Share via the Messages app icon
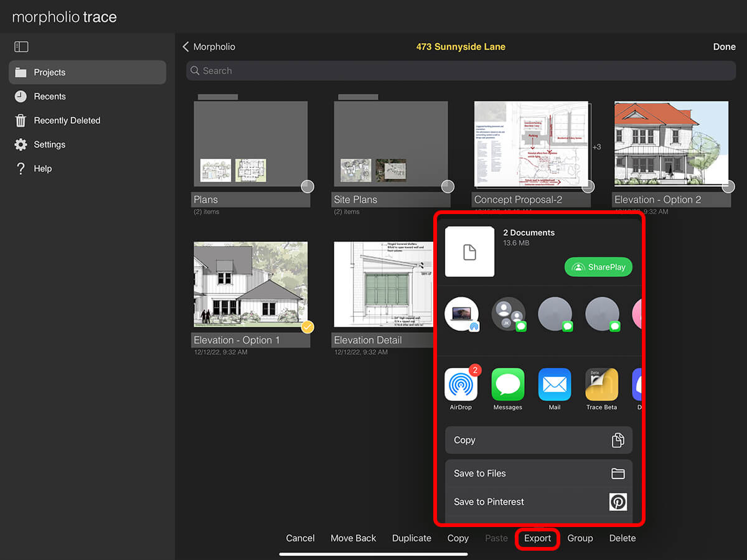747x560 pixels. pos(507,385)
